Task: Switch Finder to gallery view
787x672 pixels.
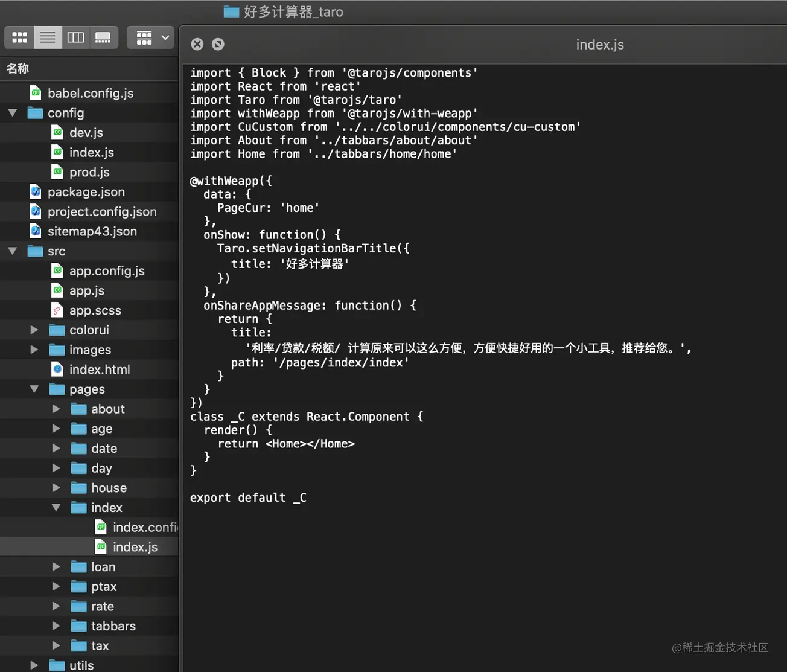Action: (x=103, y=37)
